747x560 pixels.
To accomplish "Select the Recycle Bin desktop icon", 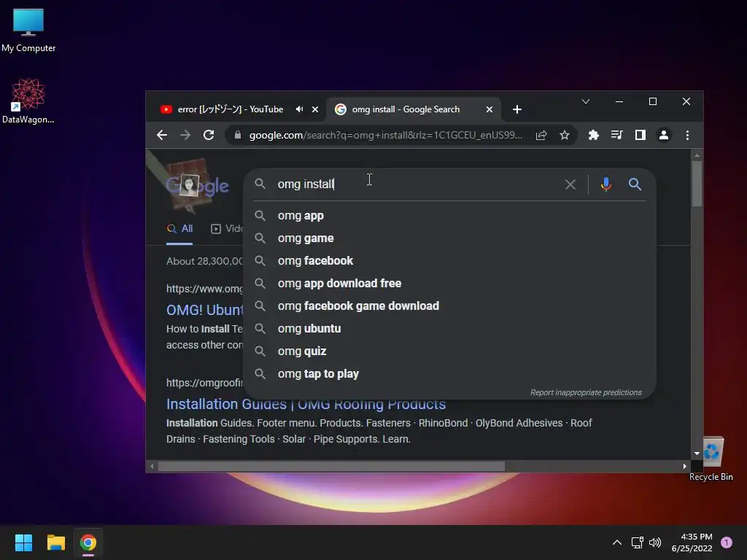I will tap(711, 459).
